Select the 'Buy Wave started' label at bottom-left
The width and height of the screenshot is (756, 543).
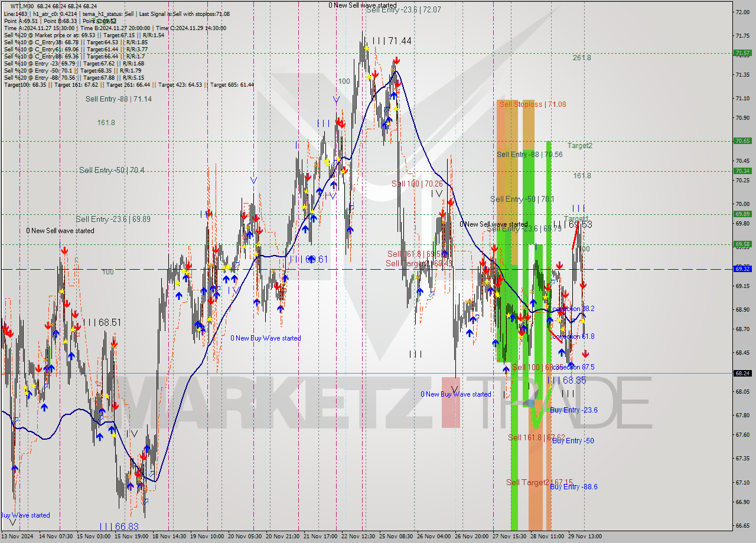pos(25,515)
